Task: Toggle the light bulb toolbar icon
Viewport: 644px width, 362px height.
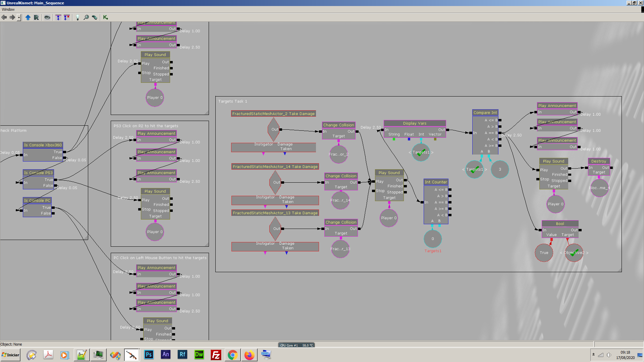Action: 77,17
